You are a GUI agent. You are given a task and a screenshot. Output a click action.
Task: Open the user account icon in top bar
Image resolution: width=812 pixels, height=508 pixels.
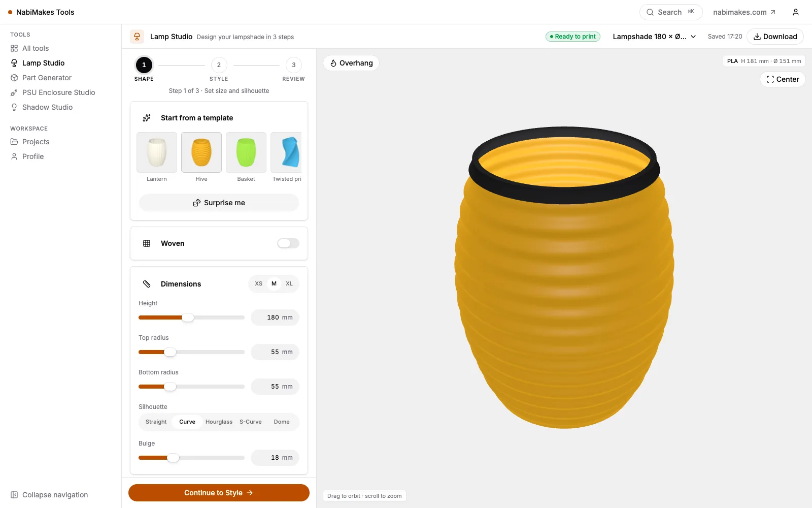click(796, 12)
